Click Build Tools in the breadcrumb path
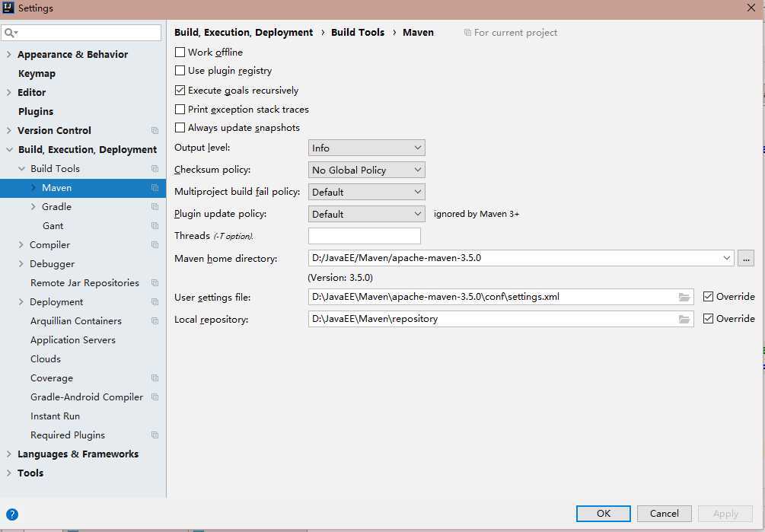This screenshot has width=765, height=532. (358, 33)
